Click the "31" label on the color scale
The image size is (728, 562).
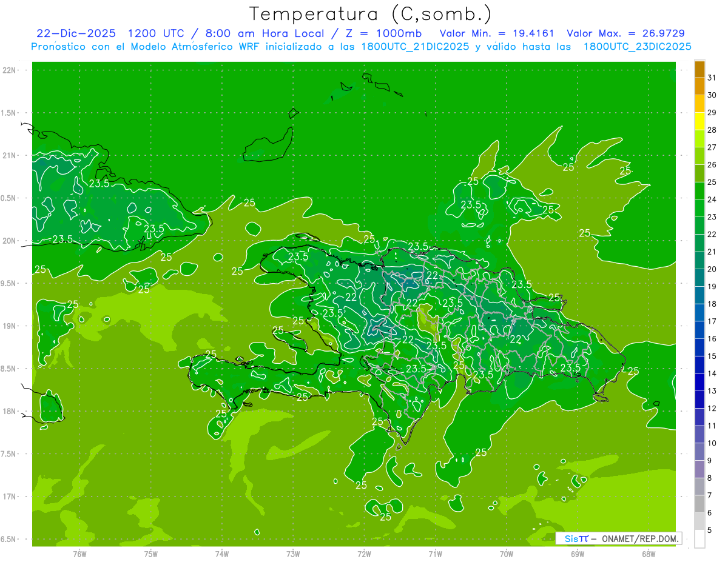coord(712,78)
